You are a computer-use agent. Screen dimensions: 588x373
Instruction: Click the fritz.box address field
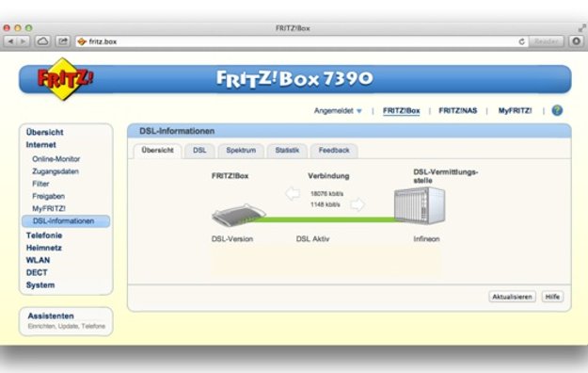[296, 41]
